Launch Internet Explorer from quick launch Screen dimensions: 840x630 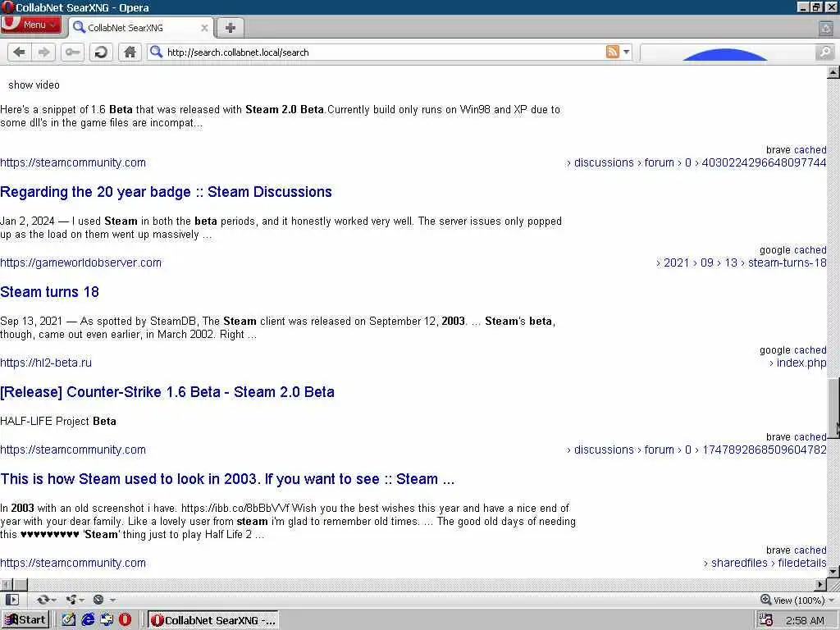(x=88, y=620)
